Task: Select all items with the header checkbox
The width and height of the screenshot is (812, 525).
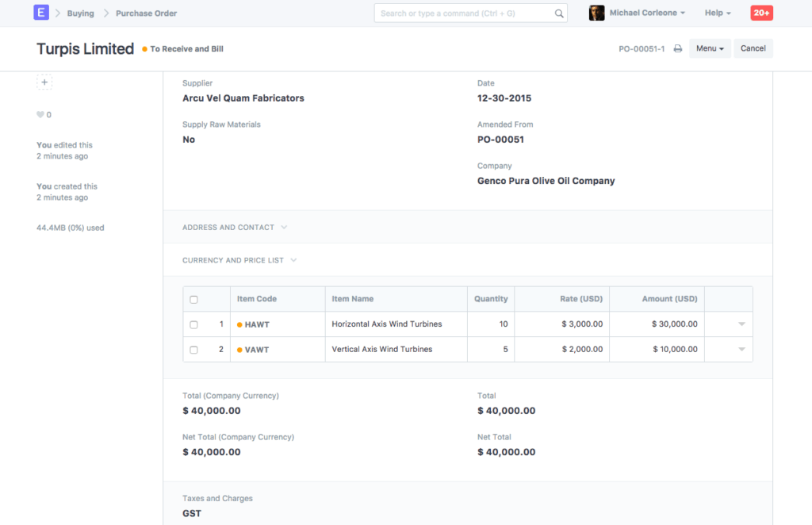Action: (x=193, y=298)
